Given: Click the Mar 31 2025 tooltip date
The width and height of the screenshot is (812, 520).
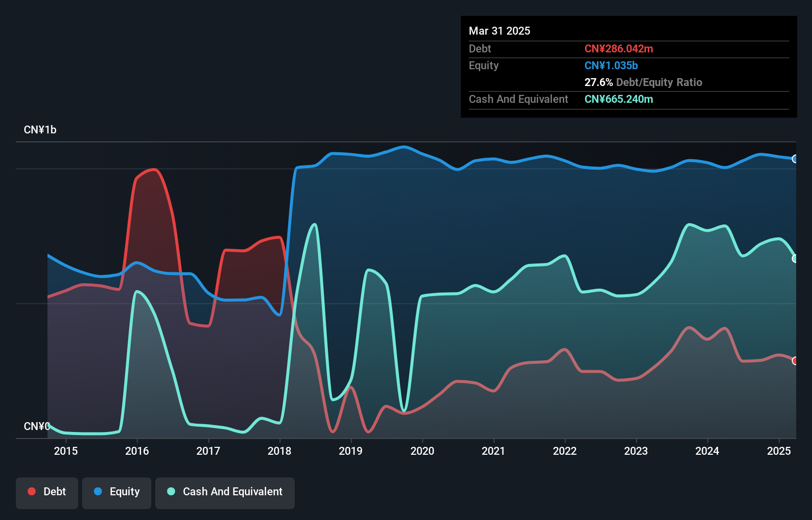Looking at the screenshot, I should pos(499,31).
